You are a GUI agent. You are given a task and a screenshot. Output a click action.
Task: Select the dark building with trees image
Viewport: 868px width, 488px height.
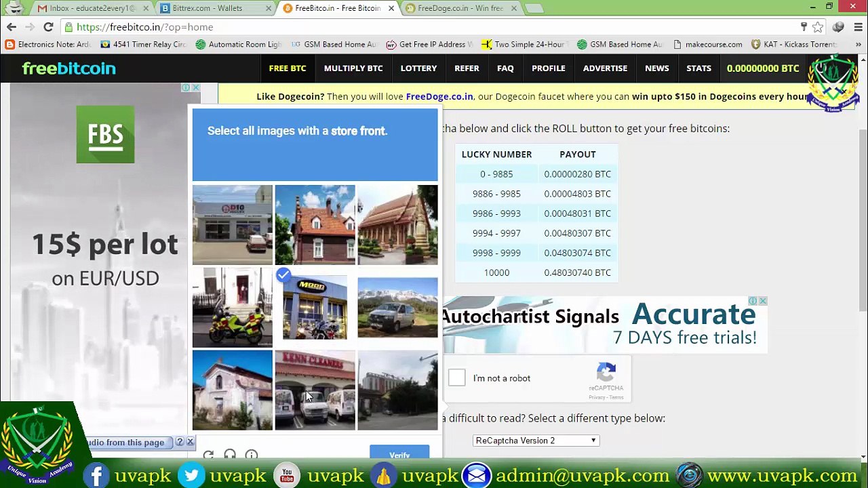pos(397,390)
